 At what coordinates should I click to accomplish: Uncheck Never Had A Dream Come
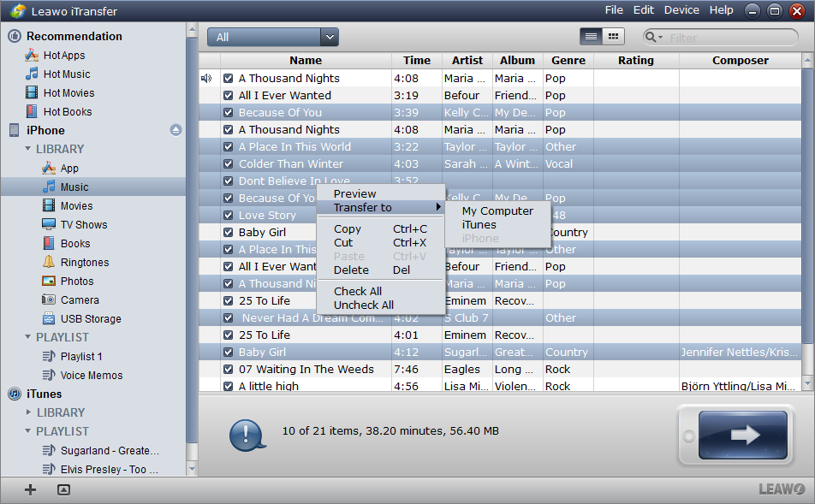pos(228,318)
